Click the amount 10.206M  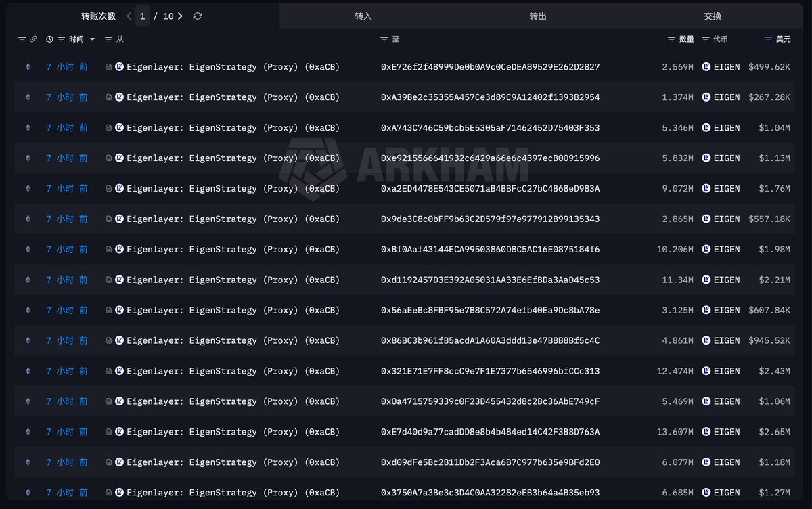tap(675, 250)
